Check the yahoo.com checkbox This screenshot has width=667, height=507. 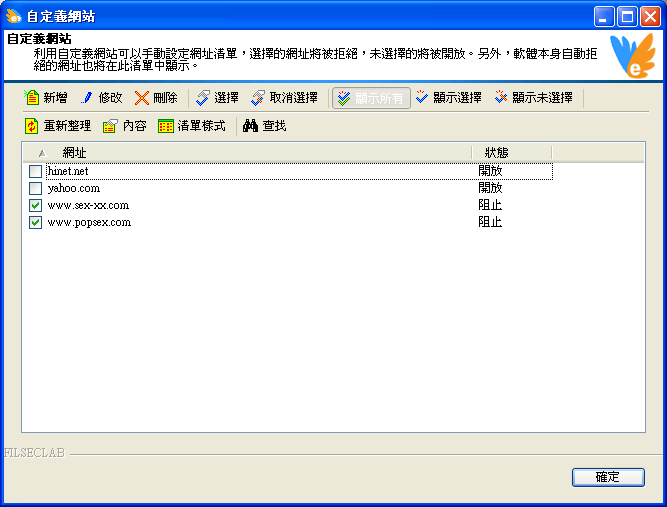[36, 188]
